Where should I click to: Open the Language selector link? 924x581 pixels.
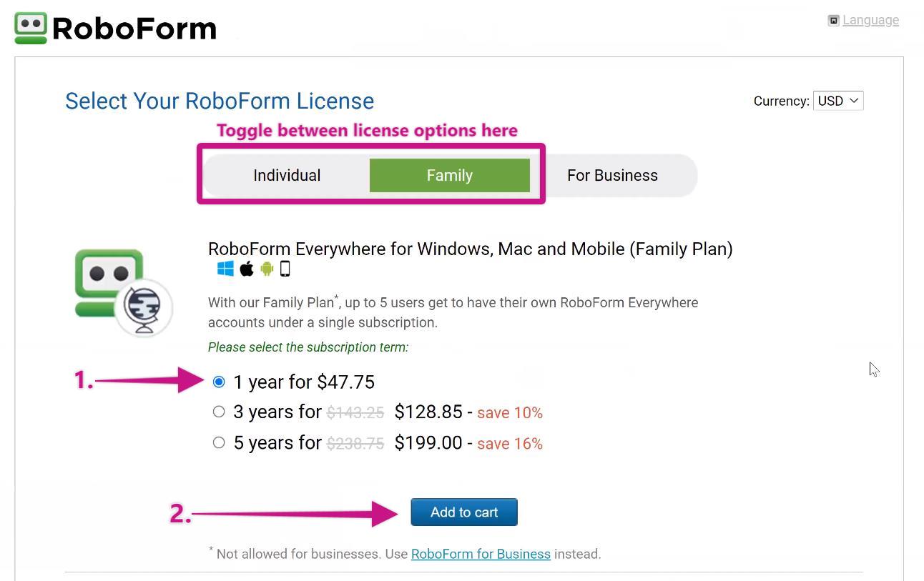(x=870, y=20)
